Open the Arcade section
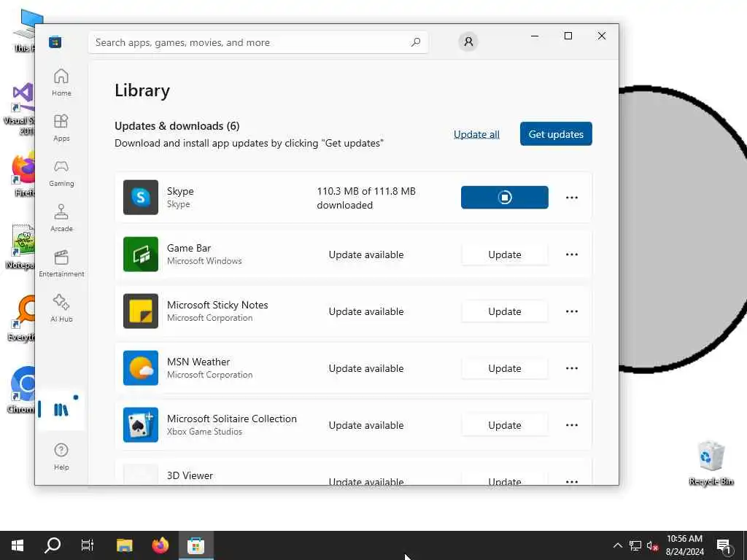This screenshot has height=560, width=747. (x=61, y=218)
